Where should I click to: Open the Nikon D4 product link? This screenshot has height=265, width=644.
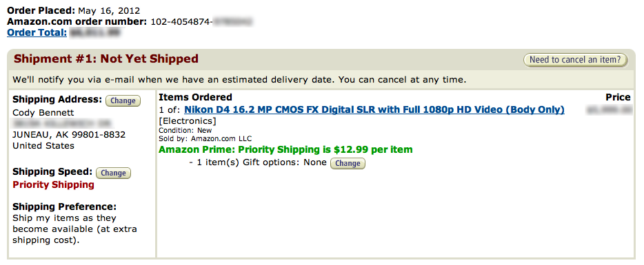tap(374, 109)
